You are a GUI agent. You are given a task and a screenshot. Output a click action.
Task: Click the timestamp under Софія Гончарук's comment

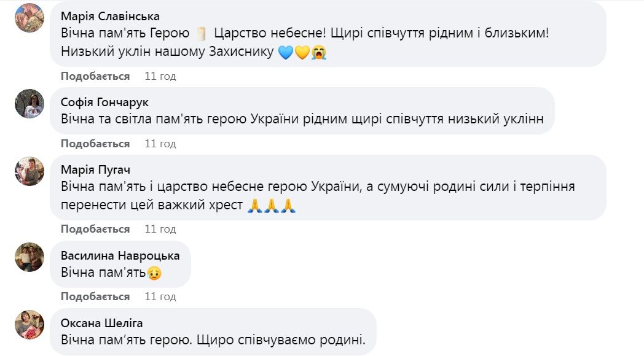pyautogui.click(x=160, y=144)
